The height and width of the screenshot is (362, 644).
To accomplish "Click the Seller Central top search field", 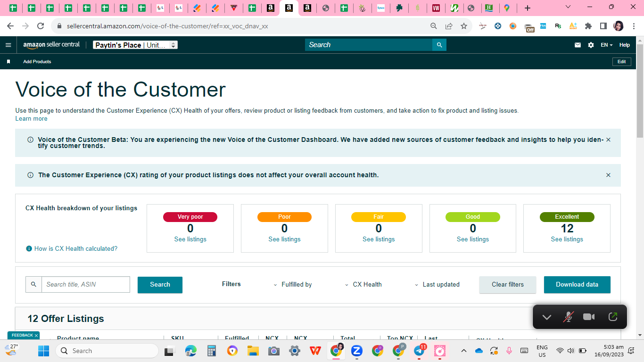I will [369, 45].
